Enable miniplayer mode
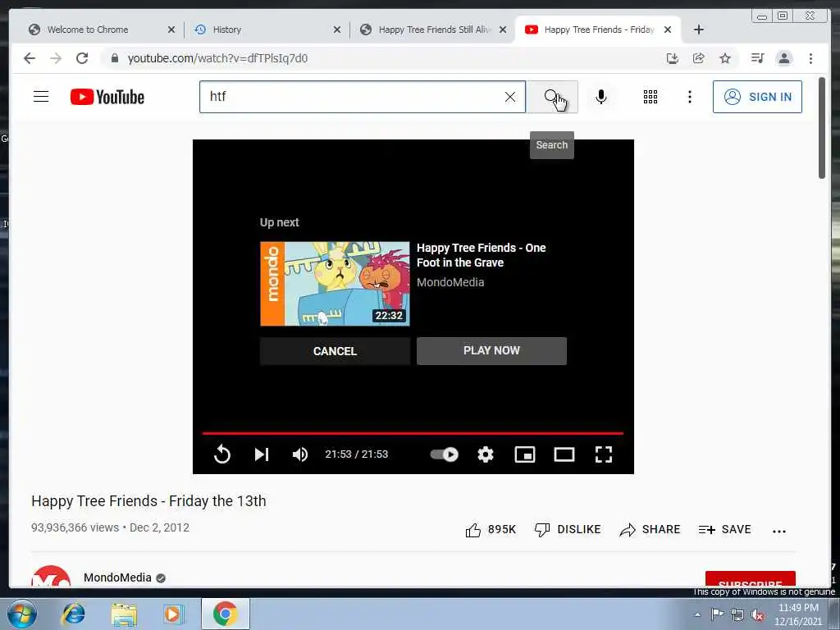This screenshot has width=840, height=630. tap(524, 454)
